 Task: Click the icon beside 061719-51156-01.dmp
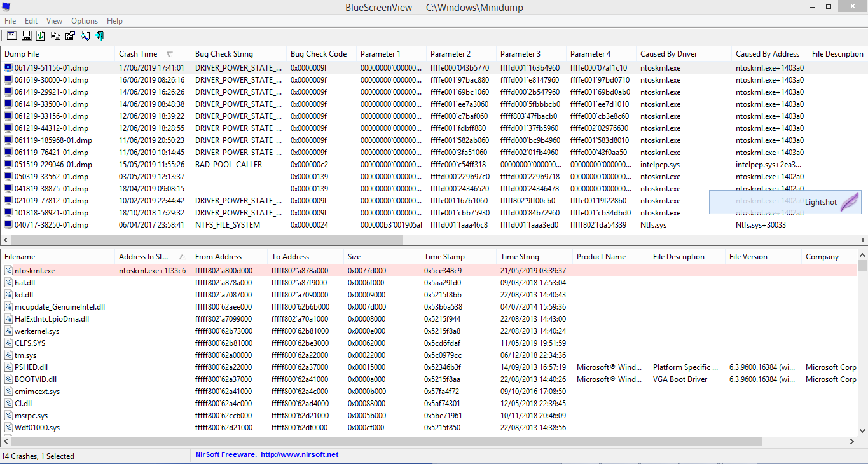pyautogui.click(x=8, y=68)
